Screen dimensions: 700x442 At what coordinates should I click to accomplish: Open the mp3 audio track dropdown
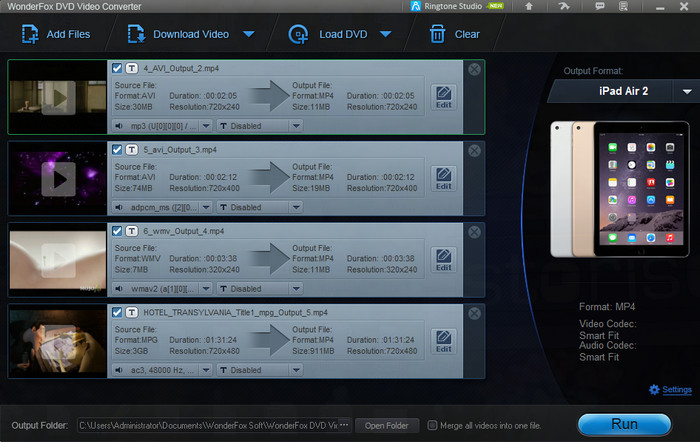[206, 126]
